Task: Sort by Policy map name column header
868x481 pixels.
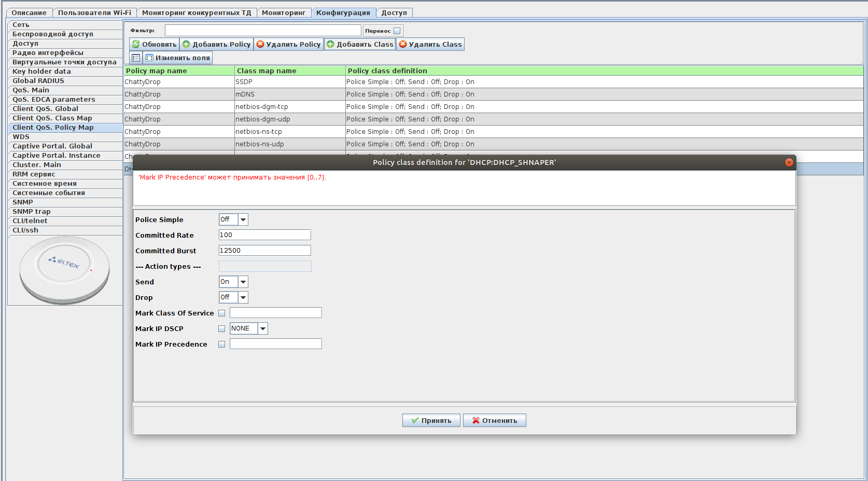Action: [179, 71]
